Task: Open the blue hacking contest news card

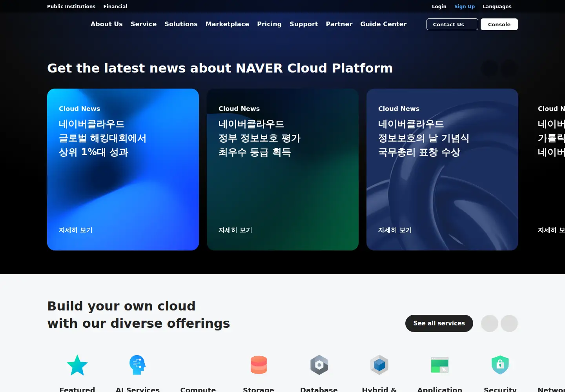Action: click(123, 169)
